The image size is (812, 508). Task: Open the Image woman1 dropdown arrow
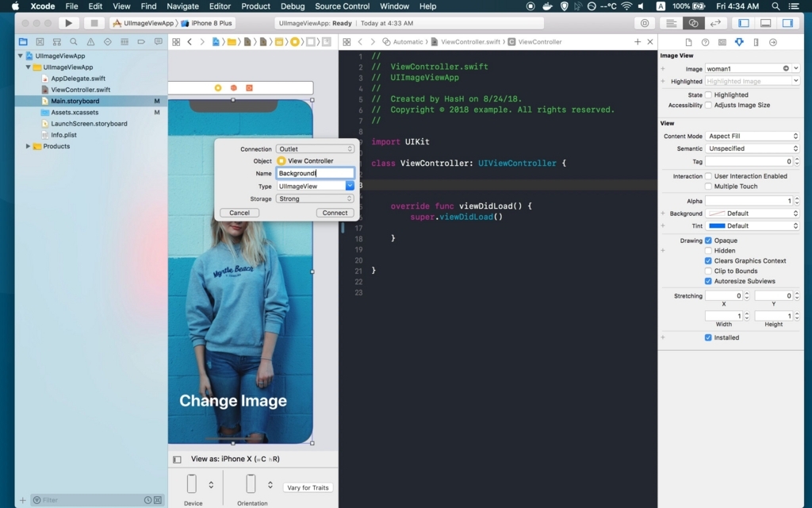point(796,68)
